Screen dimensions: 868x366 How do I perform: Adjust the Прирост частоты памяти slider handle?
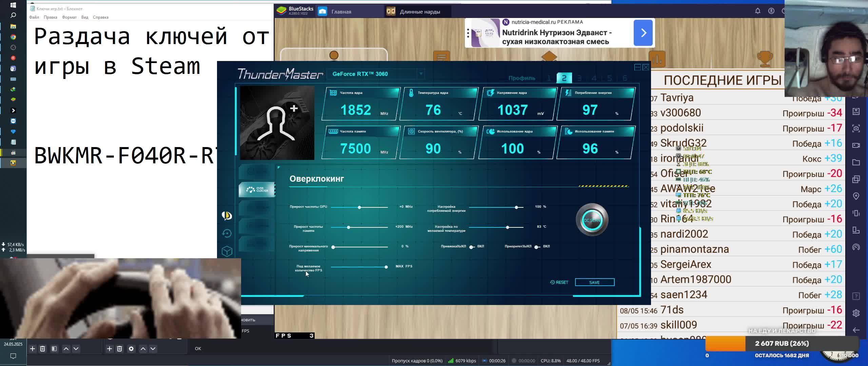click(x=349, y=227)
